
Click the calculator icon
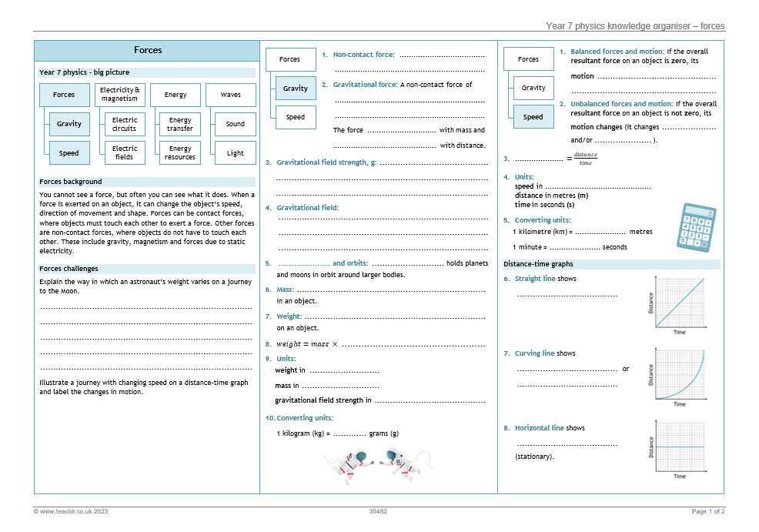[696, 228]
